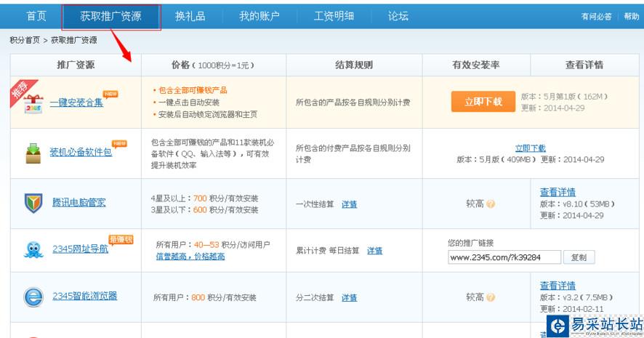
Task: Click the 信誉越高，价格越高 link
Action: click(x=190, y=257)
